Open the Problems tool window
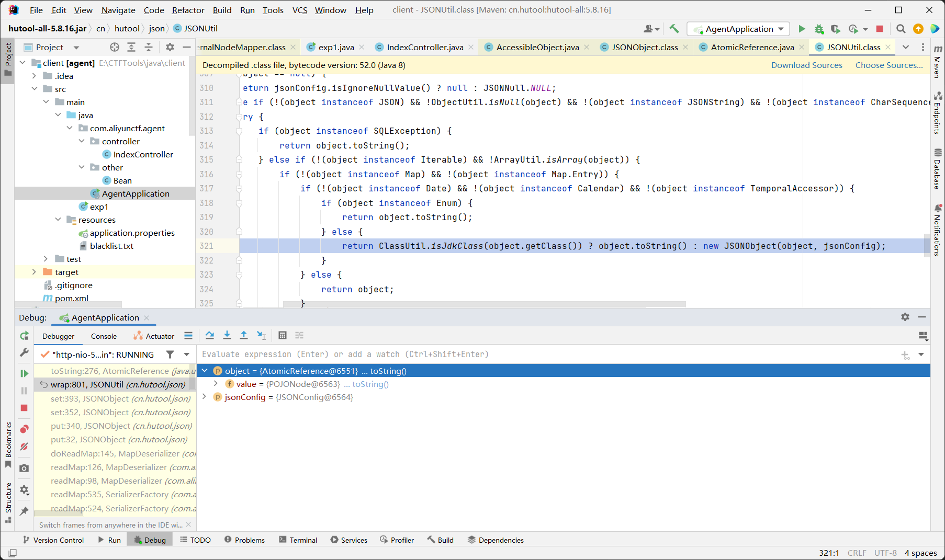This screenshot has height=560, width=945. click(244, 540)
